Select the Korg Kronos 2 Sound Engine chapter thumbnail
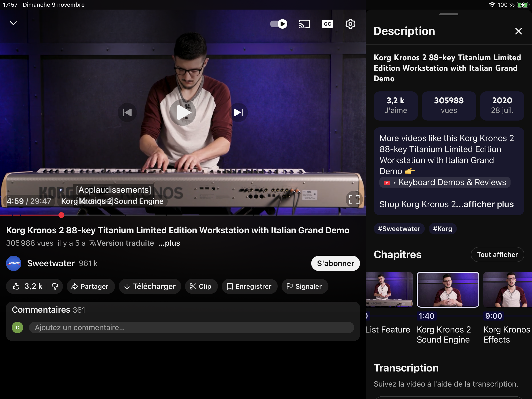This screenshot has width=532, height=399. [448, 290]
